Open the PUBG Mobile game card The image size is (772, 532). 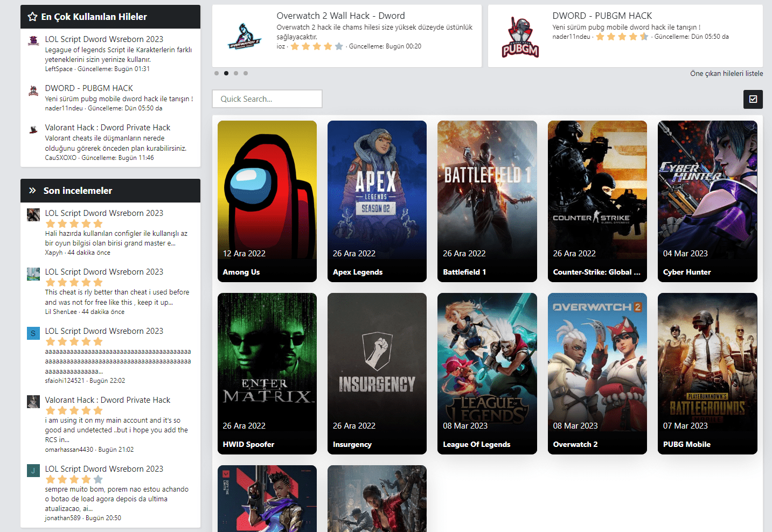707,374
